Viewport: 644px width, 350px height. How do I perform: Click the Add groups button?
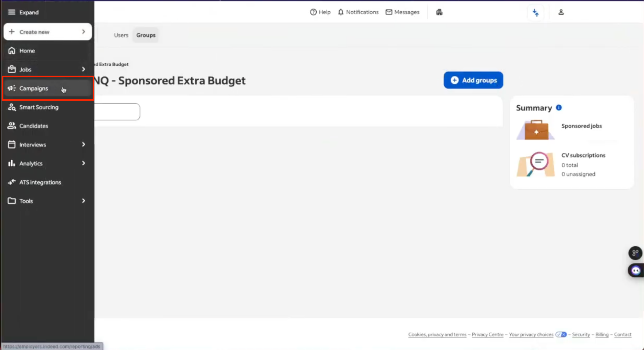click(x=473, y=80)
